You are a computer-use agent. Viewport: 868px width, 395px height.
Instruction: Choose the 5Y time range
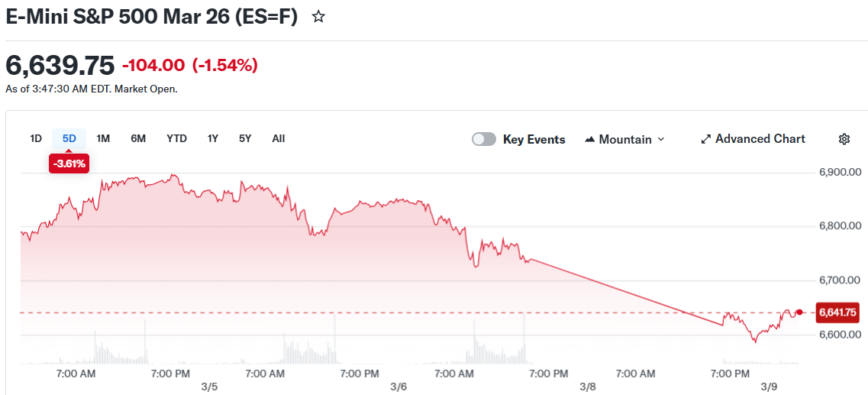click(x=245, y=138)
